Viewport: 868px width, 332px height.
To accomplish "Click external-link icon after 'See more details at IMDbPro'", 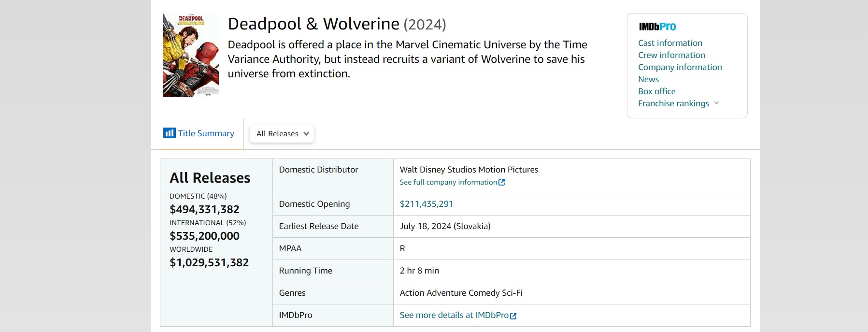I will click(x=513, y=316).
